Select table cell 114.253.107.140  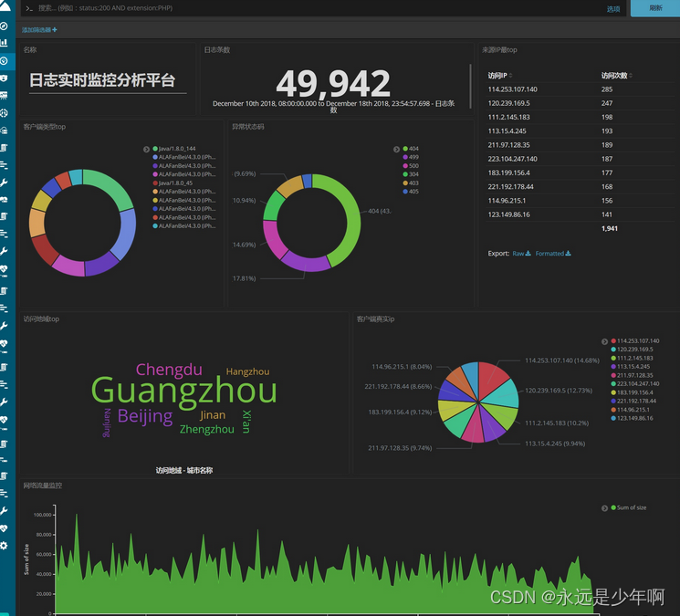click(x=513, y=89)
